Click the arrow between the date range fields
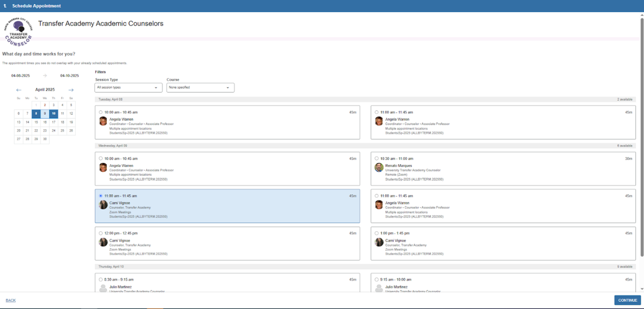 point(44,76)
